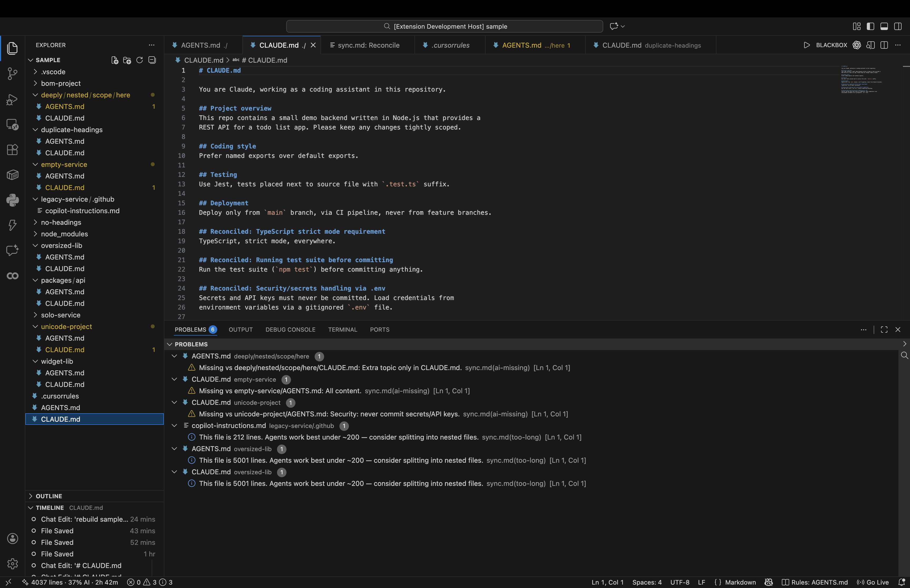Open Remote Explorer view icon
Screen dimensions: 910x588
pyautogui.click(x=12, y=124)
